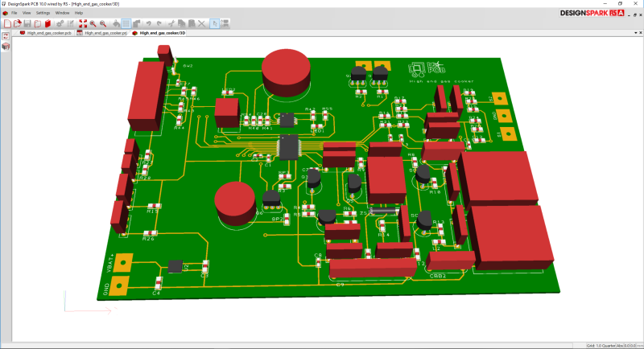This screenshot has height=349, width=644.
Task: Open the Help menu
Action: click(78, 13)
